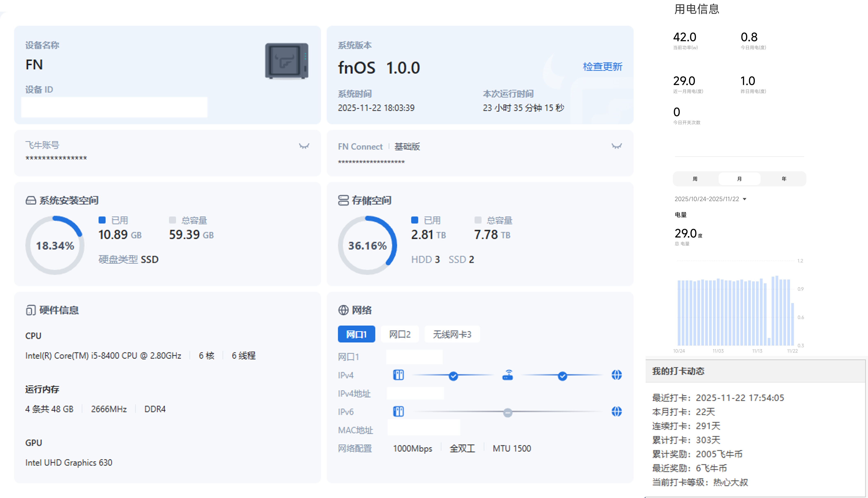Switch to the 网口2 tab
This screenshot has height=498, width=868.
pyautogui.click(x=399, y=334)
